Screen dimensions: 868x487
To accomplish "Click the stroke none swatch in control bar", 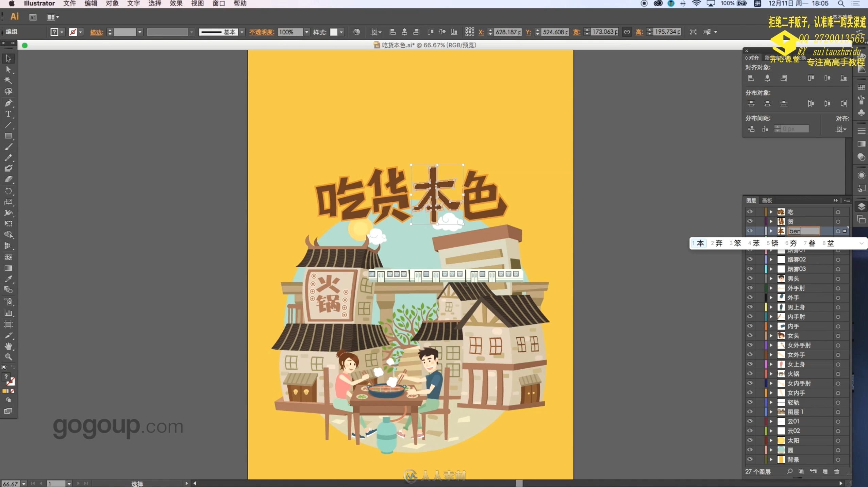I will 73,32.
